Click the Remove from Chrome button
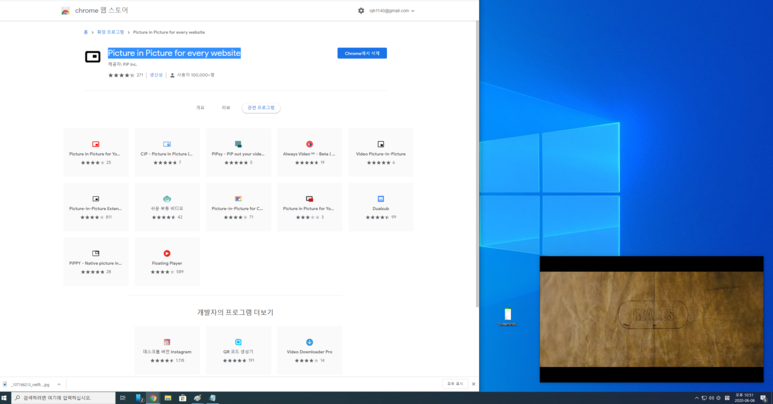 (x=362, y=53)
